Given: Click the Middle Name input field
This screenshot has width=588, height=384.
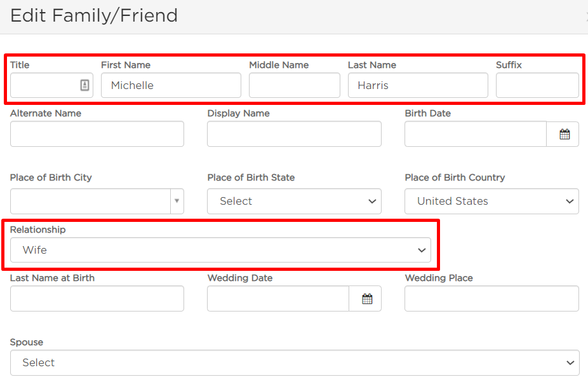Looking at the screenshot, I should 295,85.
